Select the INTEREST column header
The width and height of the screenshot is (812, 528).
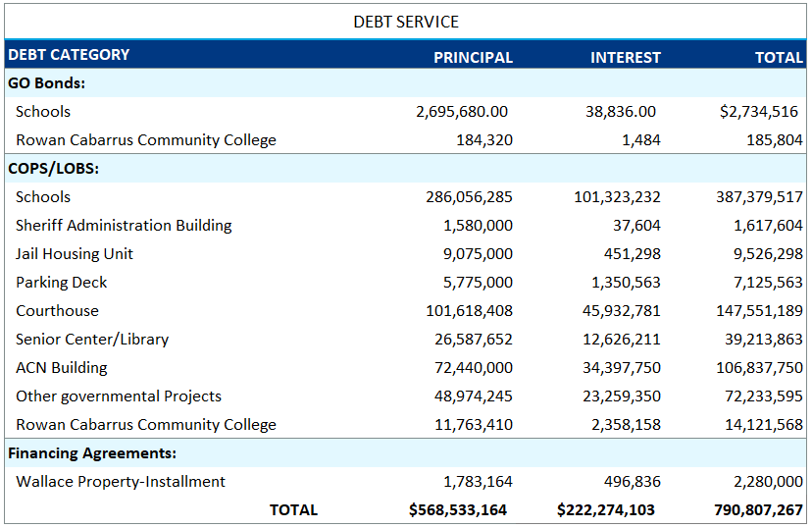(626, 58)
